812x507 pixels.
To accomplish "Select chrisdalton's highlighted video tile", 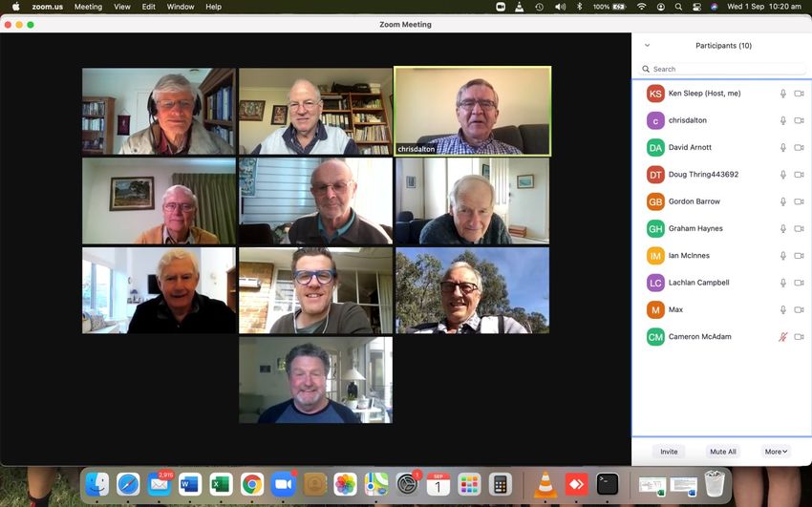I will point(472,111).
